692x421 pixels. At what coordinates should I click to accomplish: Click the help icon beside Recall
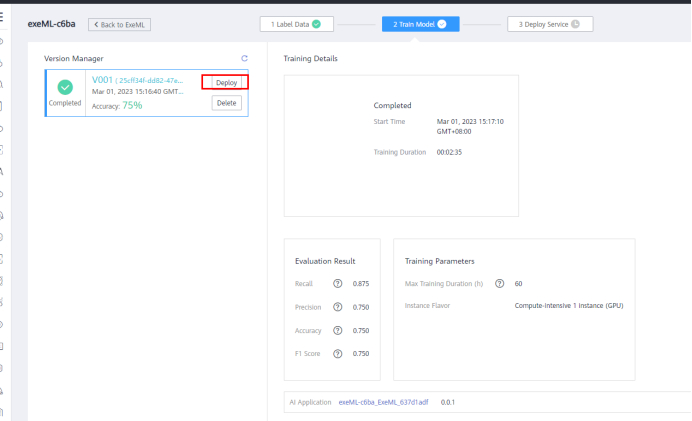[337, 284]
